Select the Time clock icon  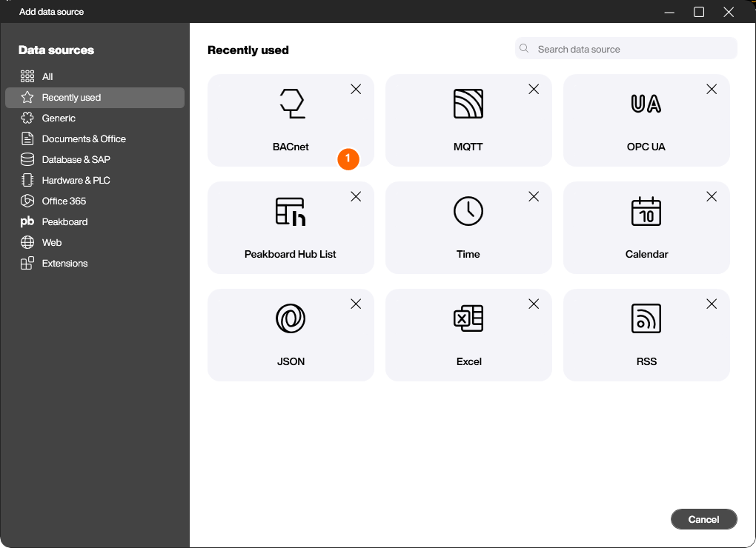click(x=468, y=211)
